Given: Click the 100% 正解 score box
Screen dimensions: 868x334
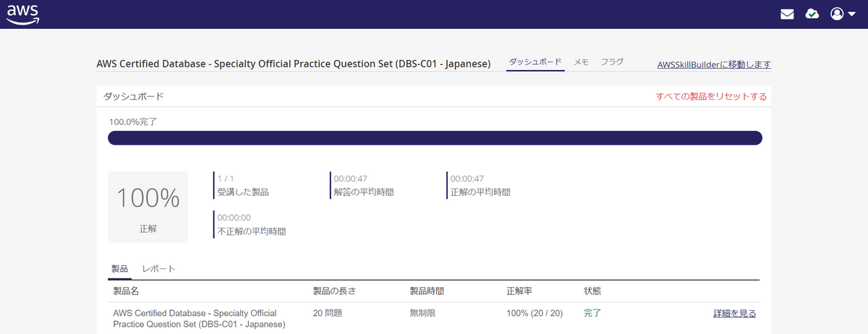Looking at the screenshot, I should pyautogui.click(x=148, y=207).
